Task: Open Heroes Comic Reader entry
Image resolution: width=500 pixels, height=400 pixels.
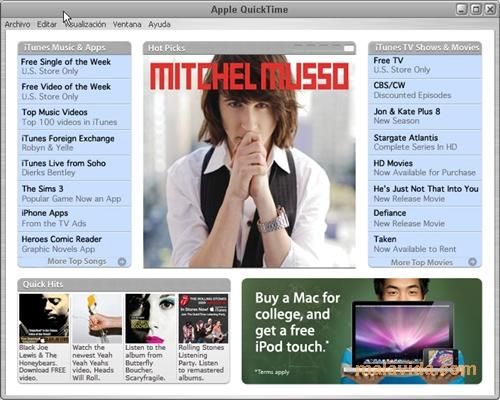Action: click(x=74, y=244)
